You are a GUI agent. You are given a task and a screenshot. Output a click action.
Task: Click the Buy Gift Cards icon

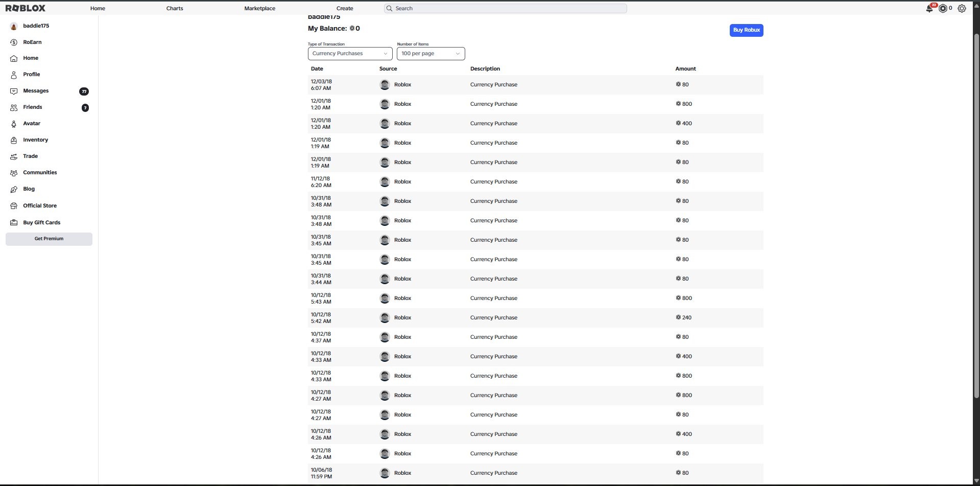14,223
